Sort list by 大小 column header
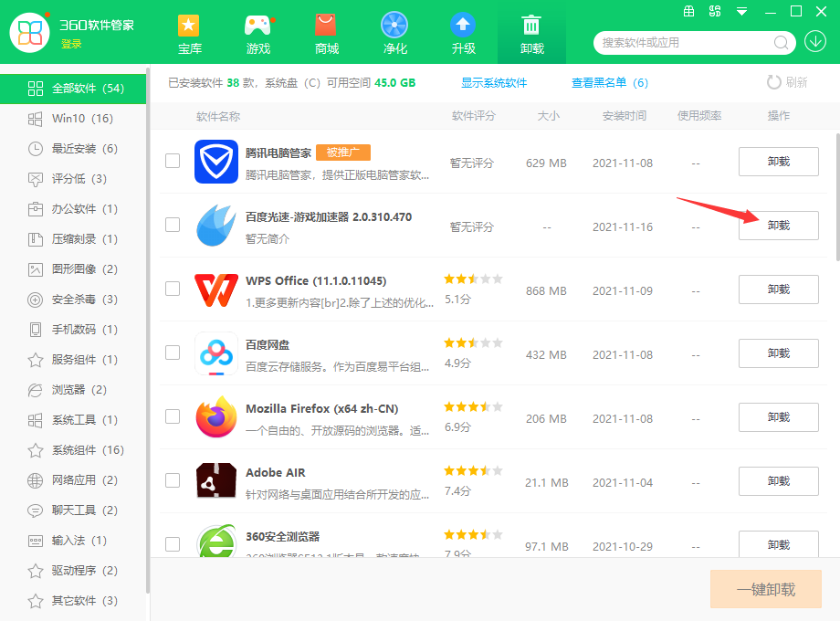This screenshot has width=840, height=621. [549, 116]
